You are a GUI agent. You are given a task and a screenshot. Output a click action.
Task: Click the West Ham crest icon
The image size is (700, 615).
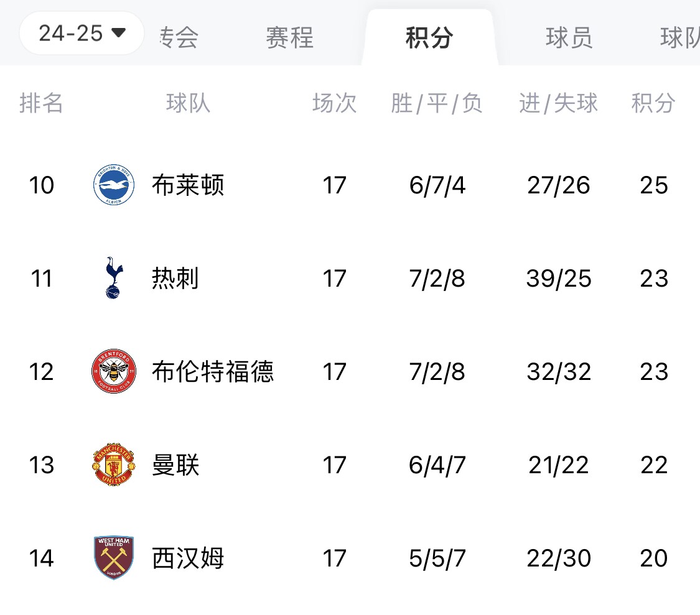114,558
